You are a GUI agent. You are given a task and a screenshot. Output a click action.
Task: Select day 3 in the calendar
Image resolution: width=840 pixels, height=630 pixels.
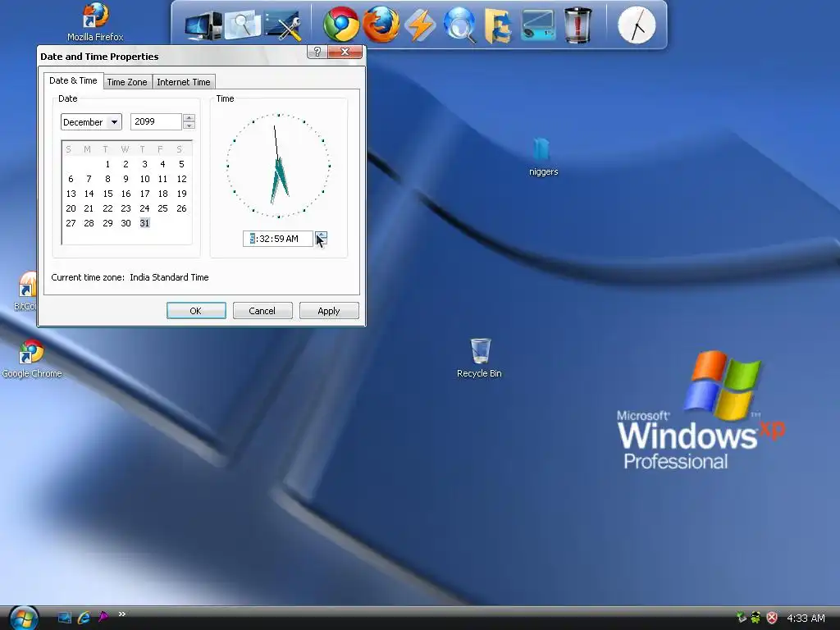coord(144,164)
